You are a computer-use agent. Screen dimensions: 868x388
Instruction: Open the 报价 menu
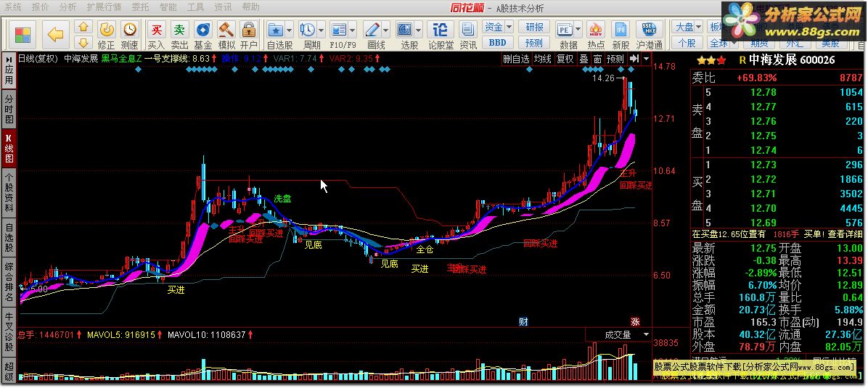pos(40,7)
